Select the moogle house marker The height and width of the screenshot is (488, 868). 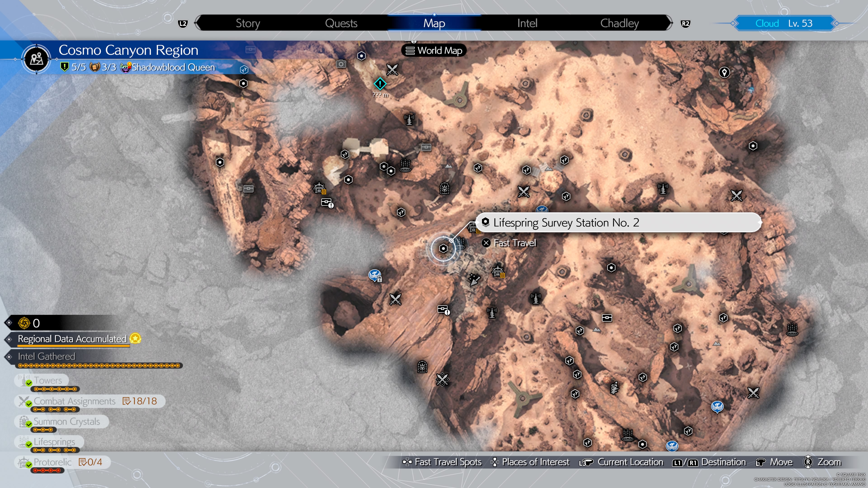click(614, 388)
